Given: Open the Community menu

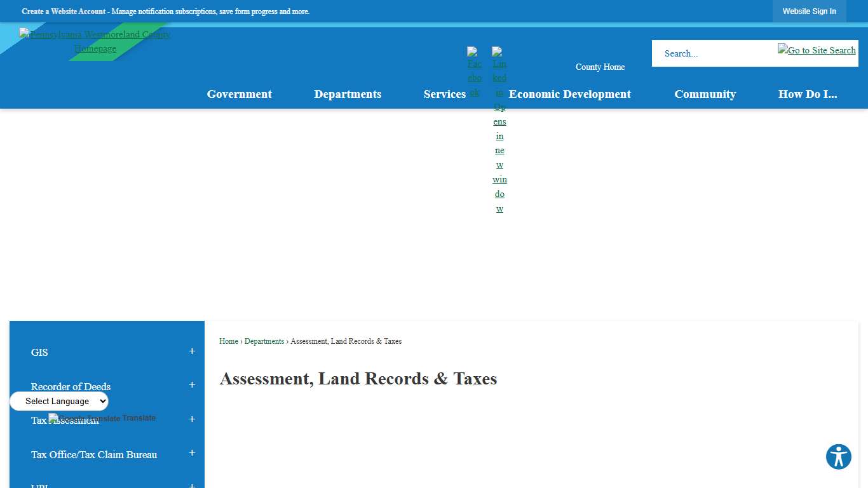Looking at the screenshot, I should pos(705,94).
